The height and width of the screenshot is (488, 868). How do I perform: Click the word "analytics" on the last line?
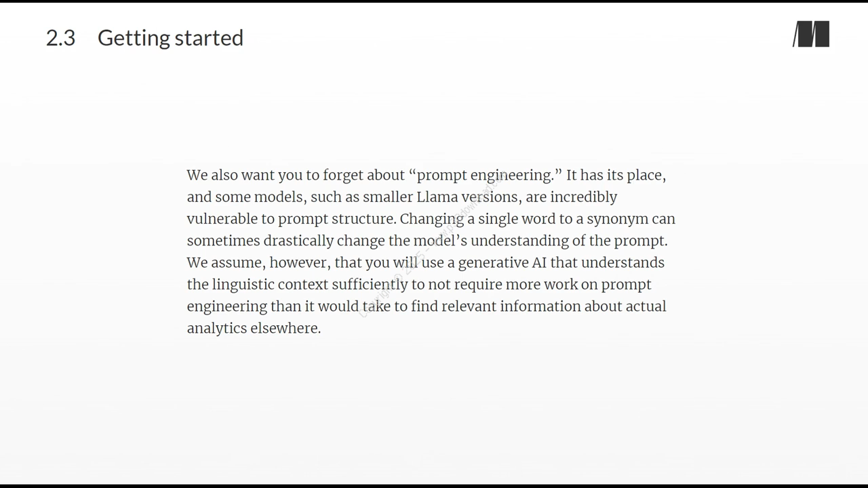coord(217,329)
